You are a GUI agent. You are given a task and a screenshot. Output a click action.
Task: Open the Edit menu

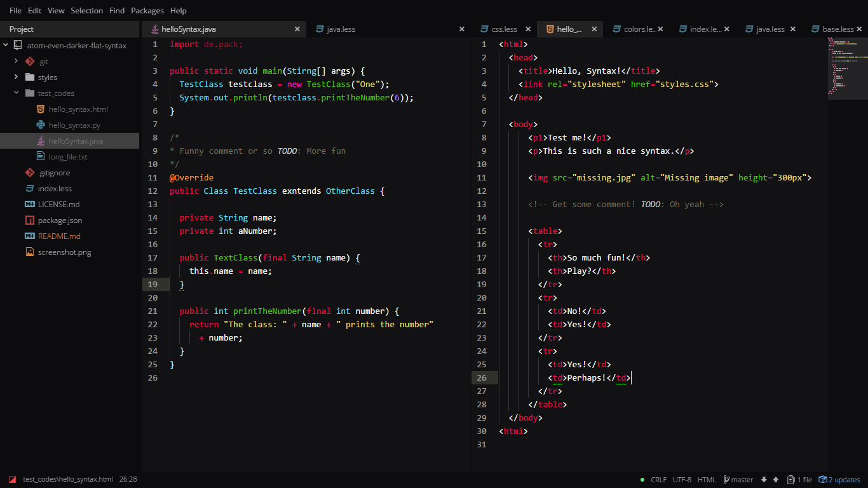click(x=35, y=10)
